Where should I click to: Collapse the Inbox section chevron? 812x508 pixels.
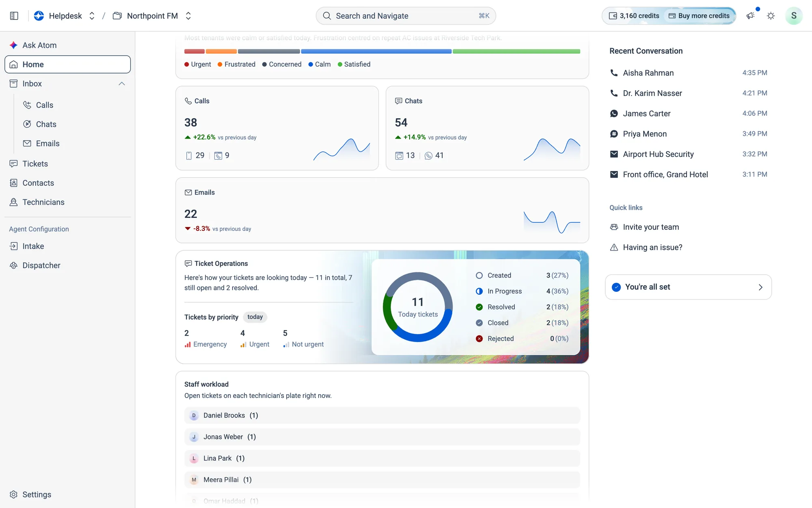tap(122, 84)
